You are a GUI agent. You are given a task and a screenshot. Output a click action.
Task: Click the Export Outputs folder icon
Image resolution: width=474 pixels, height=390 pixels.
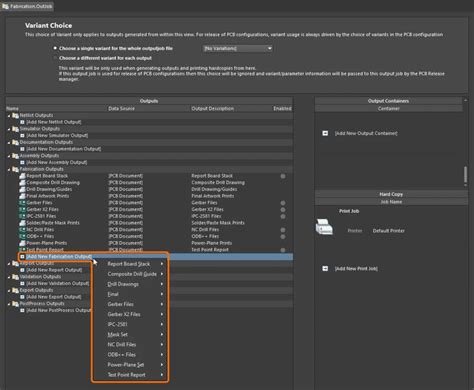point(15,290)
